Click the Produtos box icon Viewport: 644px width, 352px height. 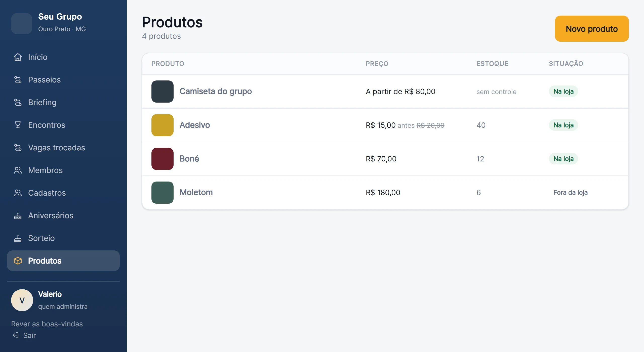pyautogui.click(x=18, y=261)
